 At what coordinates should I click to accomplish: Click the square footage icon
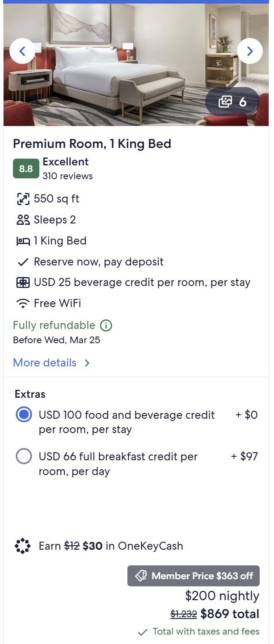tap(23, 199)
